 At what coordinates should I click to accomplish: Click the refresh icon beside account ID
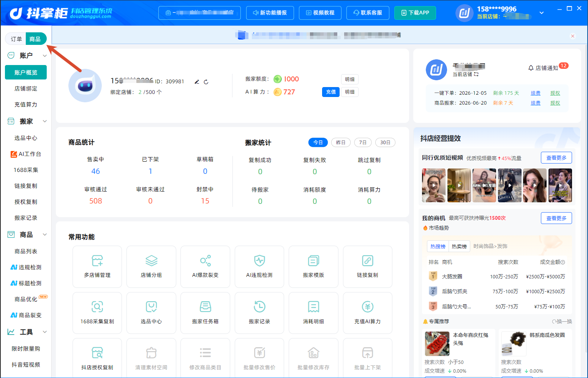click(206, 82)
